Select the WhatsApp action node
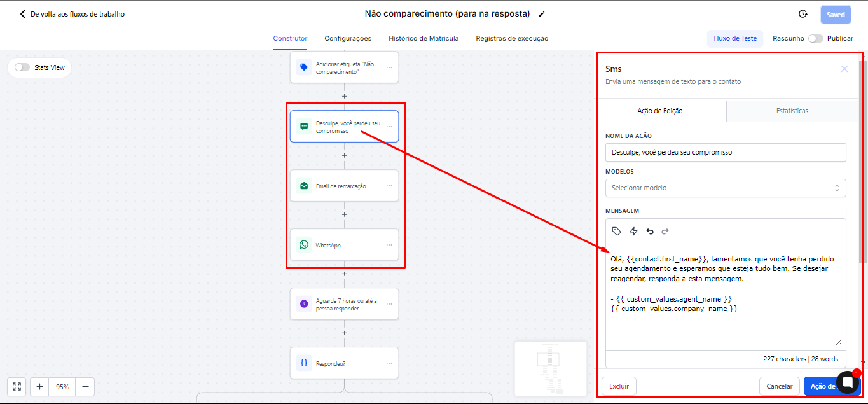 point(344,245)
